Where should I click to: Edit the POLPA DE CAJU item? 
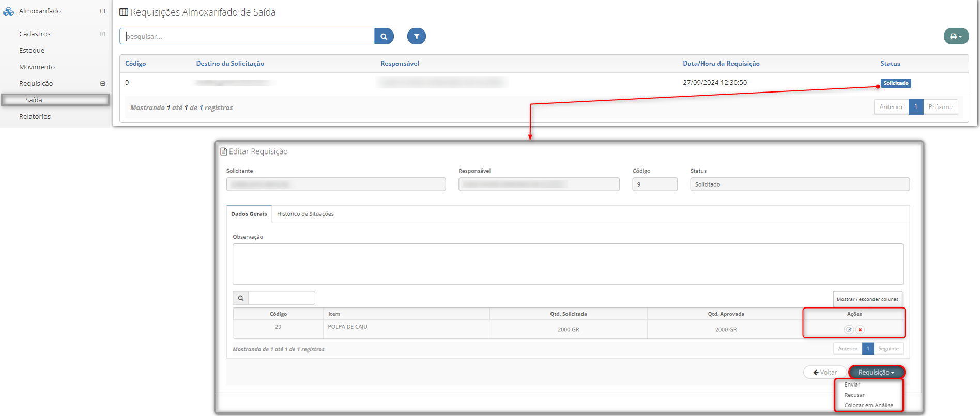(849, 330)
